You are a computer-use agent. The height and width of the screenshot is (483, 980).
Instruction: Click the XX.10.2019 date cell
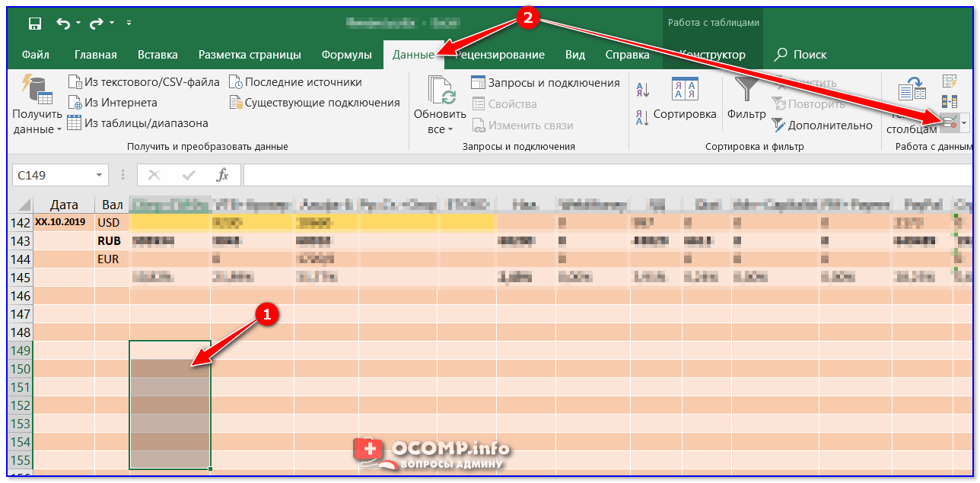point(65,223)
